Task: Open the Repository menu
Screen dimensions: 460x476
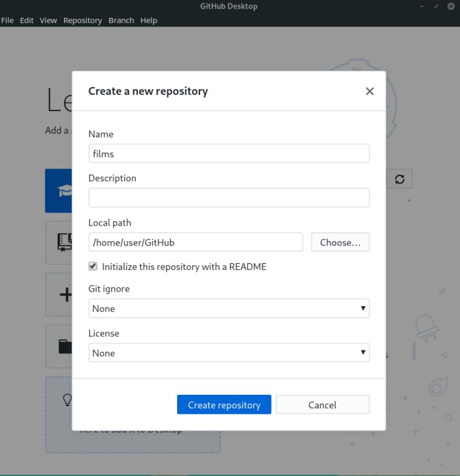Action: (82, 20)
